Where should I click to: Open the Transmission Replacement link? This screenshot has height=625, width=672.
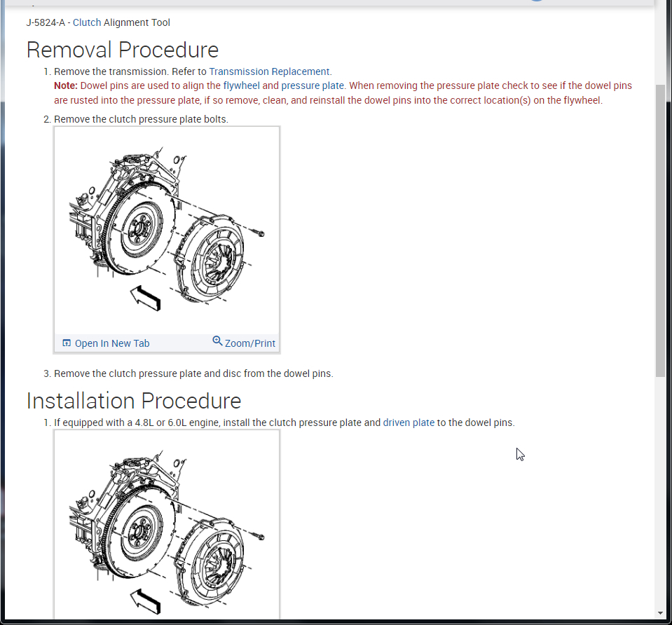pos(269,71)
